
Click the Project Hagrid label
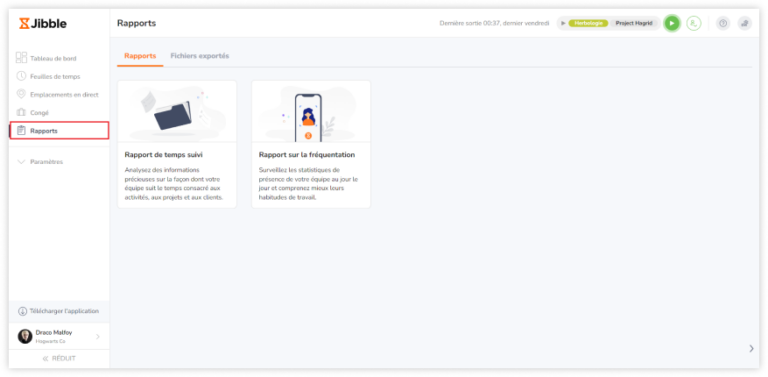(634, 23)
